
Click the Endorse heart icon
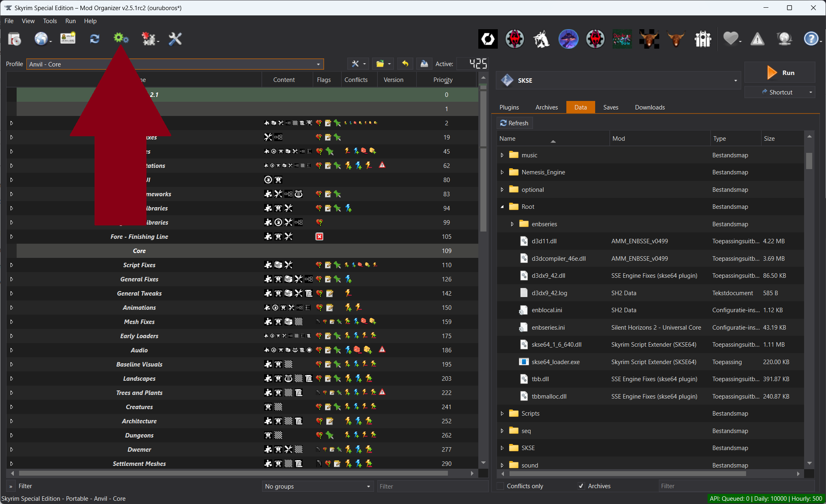[x=730, y=39]
